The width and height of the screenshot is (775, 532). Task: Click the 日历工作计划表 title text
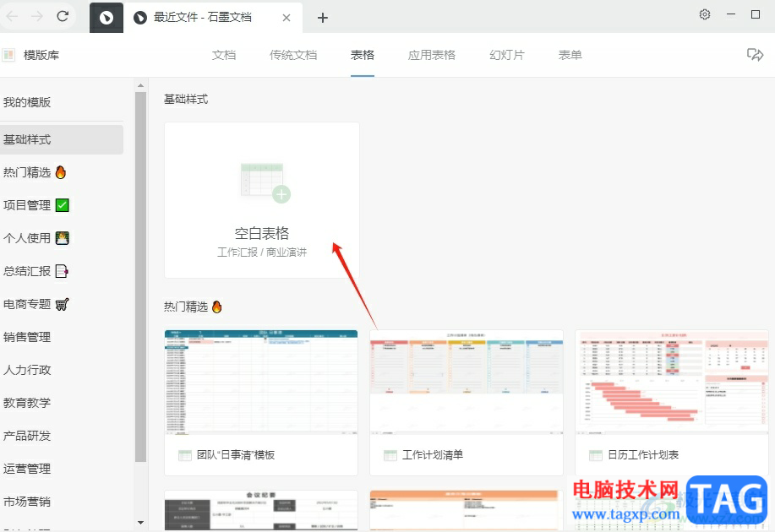(x=643, y=455)
